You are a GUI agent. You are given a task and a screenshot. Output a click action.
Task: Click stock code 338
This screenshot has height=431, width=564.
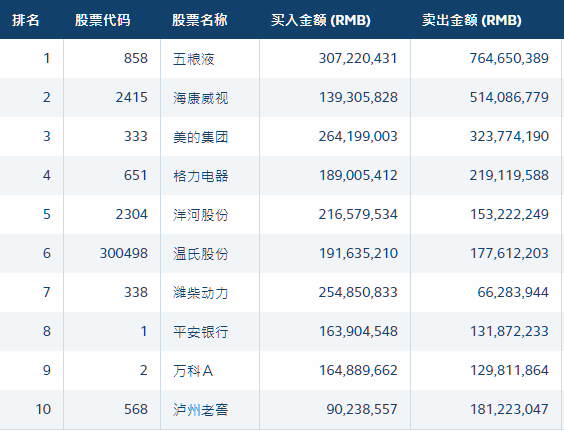pos(136,292)
